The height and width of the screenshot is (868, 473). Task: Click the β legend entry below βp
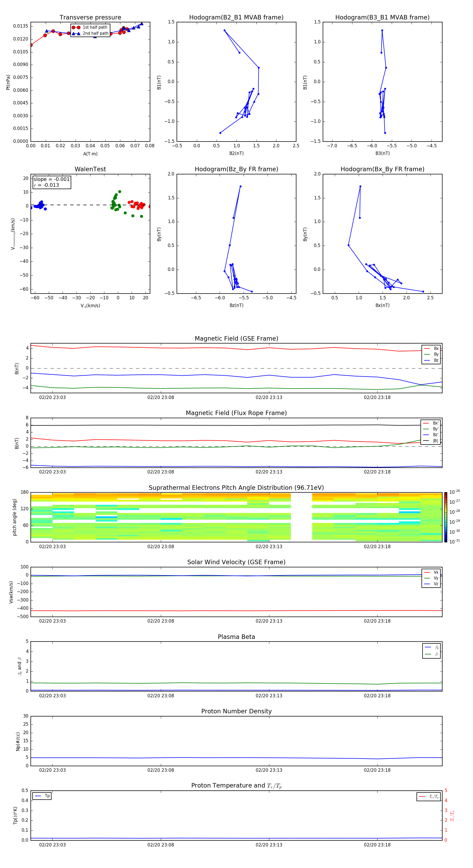(431, 654)
